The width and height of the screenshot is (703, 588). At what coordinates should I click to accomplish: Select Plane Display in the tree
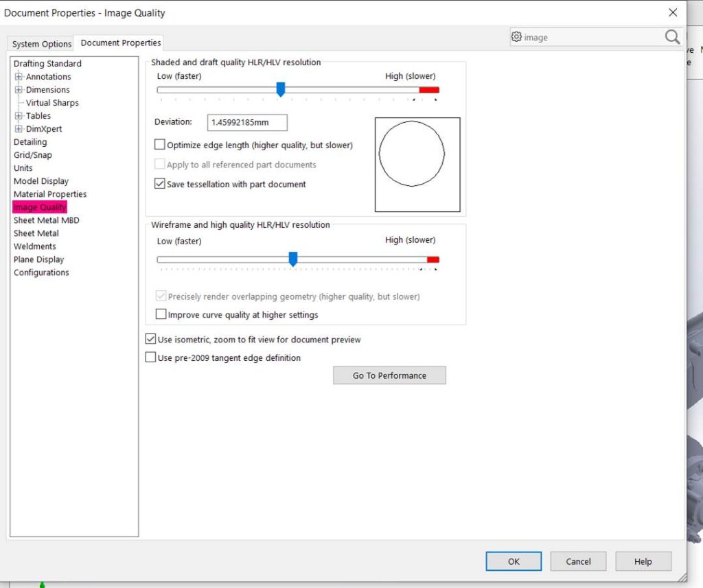coord(38,259)
